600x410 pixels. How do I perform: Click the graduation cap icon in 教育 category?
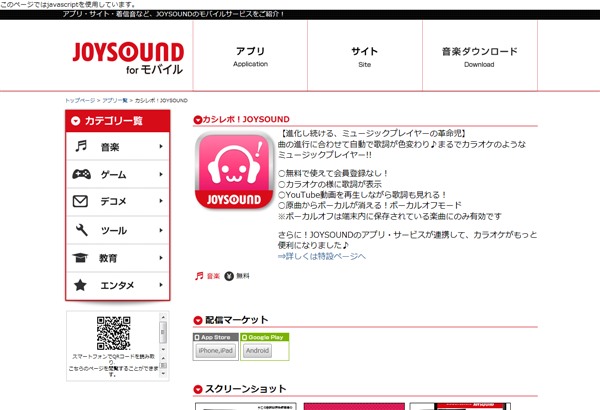tap(80, 258)
